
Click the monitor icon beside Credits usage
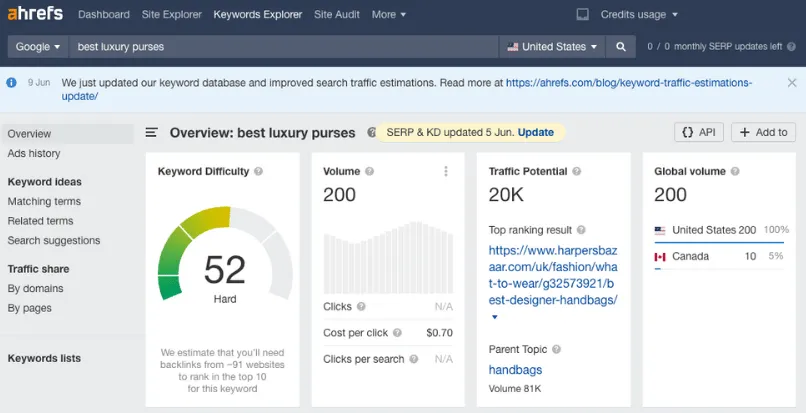click(582, 15)
